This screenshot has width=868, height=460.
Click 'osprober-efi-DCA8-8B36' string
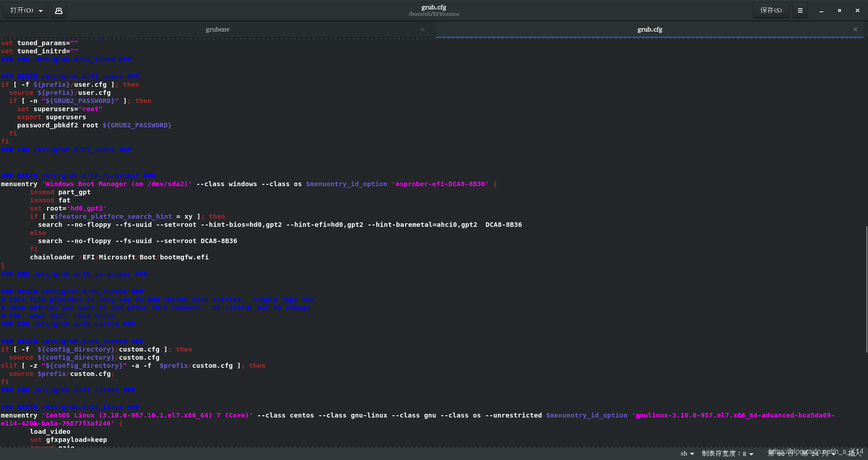(440, 184)
